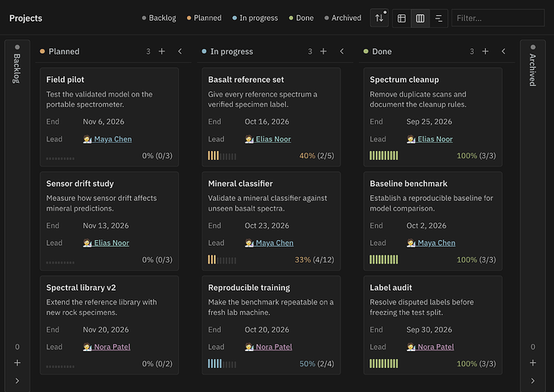Open Maya Chen link on Field pilot
The height and width of the screenshot is (392, 554).
112,139
